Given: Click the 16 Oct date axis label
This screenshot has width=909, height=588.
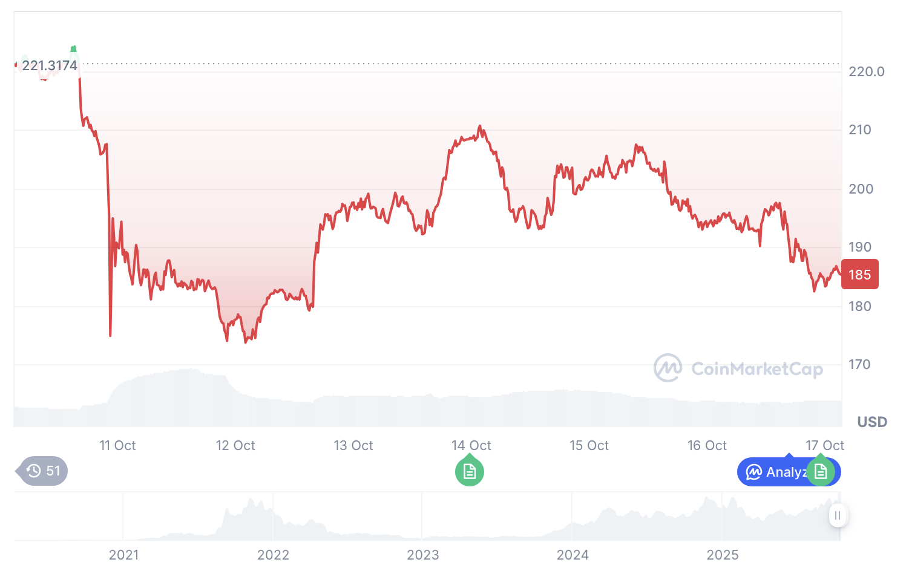Looking at the screenshot, I should pyautogui.click(x=707, y=446).
